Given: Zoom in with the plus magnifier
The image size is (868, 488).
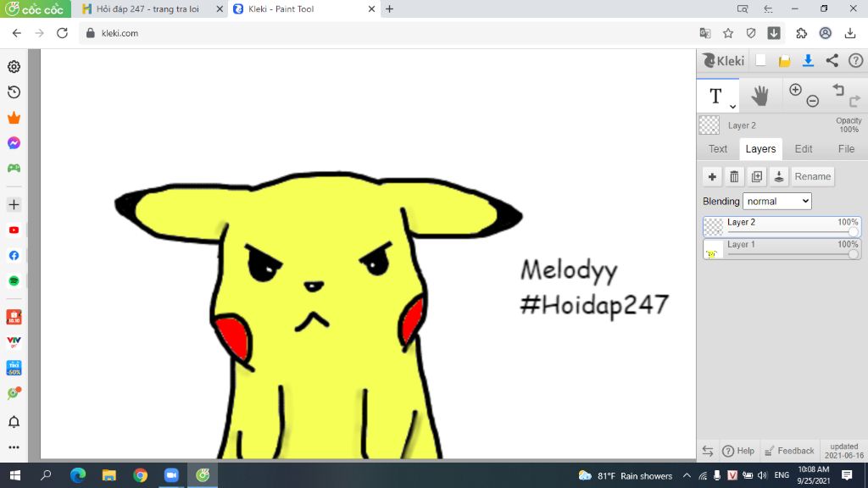Looking at the screenshot, I should tap(795, 90).
